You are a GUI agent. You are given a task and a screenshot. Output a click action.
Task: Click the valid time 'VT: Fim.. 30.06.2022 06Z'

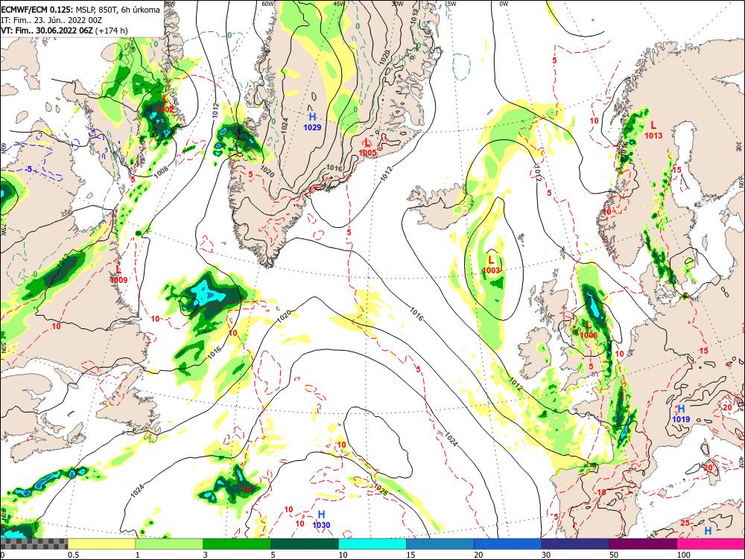tap(47, 31)
